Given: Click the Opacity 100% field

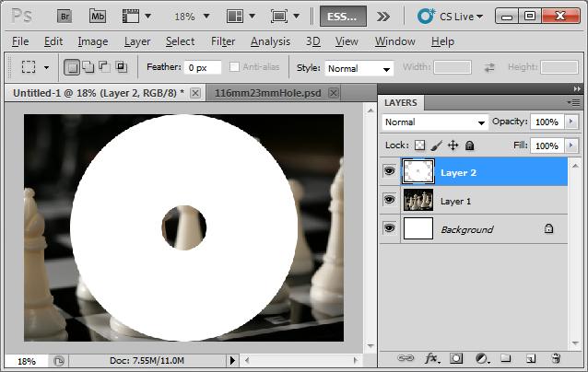Looking at the screenshot, I should pyautogui.click(x=547, y=122).
